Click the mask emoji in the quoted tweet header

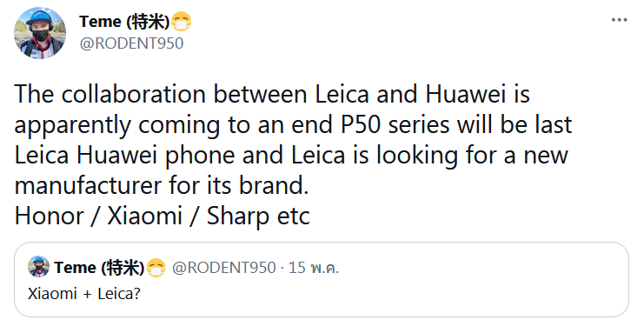pos(156,268)
